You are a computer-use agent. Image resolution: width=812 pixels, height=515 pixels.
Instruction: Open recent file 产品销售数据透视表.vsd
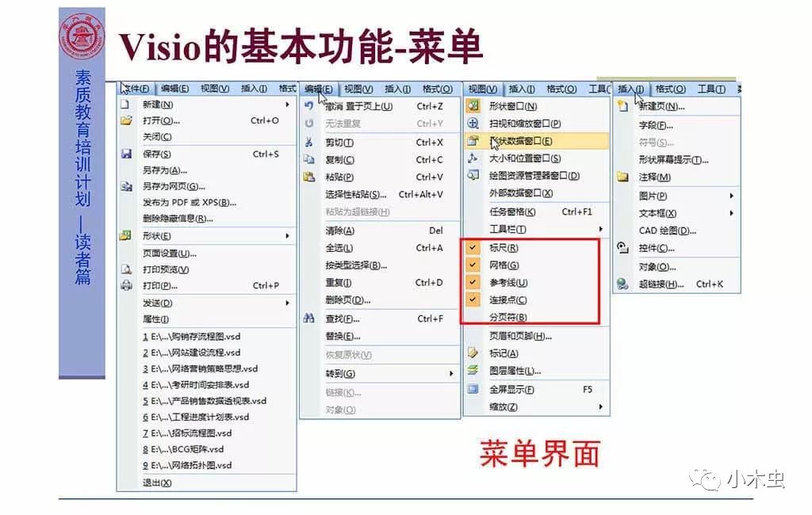[x=204, y=401]
